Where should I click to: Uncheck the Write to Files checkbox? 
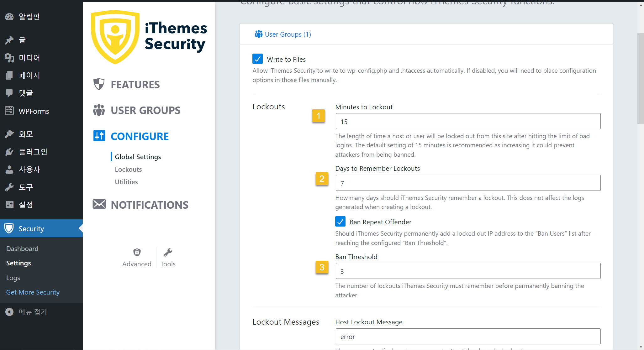[257, 59]
